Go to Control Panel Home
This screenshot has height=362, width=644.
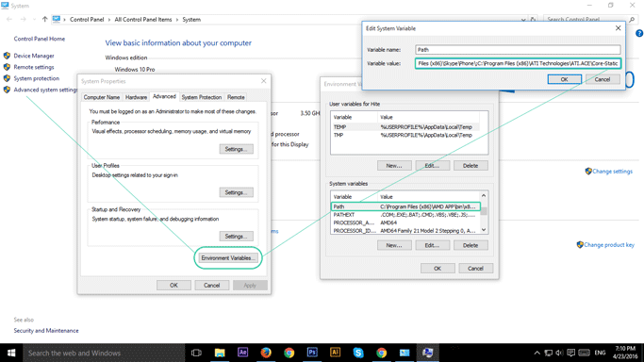39,39
